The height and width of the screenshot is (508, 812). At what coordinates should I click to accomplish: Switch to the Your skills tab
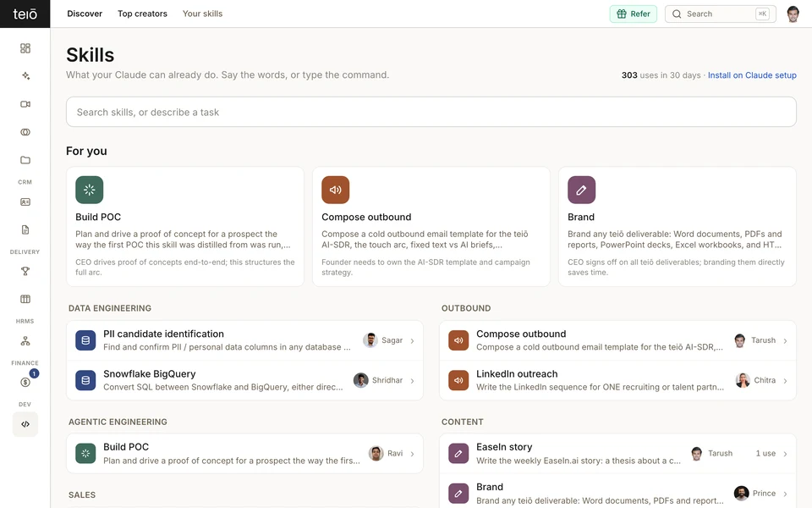click(202, 14)
